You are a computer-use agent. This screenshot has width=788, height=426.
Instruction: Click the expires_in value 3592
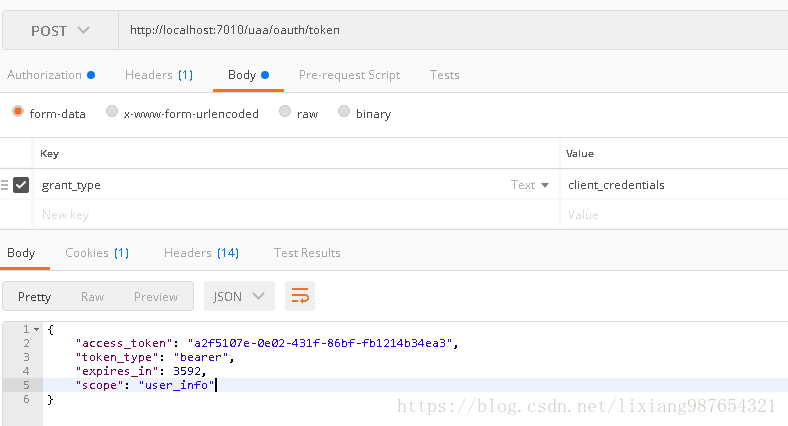point(187,371)
